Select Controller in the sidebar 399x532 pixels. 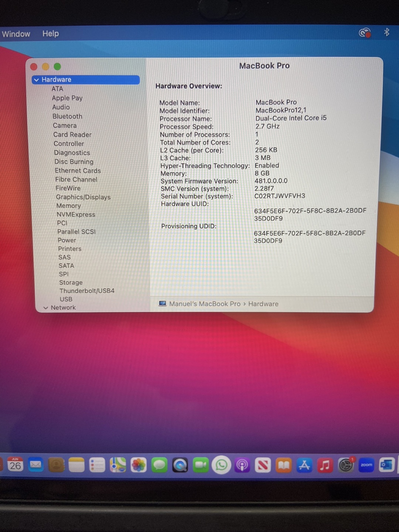click(x=69, y=144)
